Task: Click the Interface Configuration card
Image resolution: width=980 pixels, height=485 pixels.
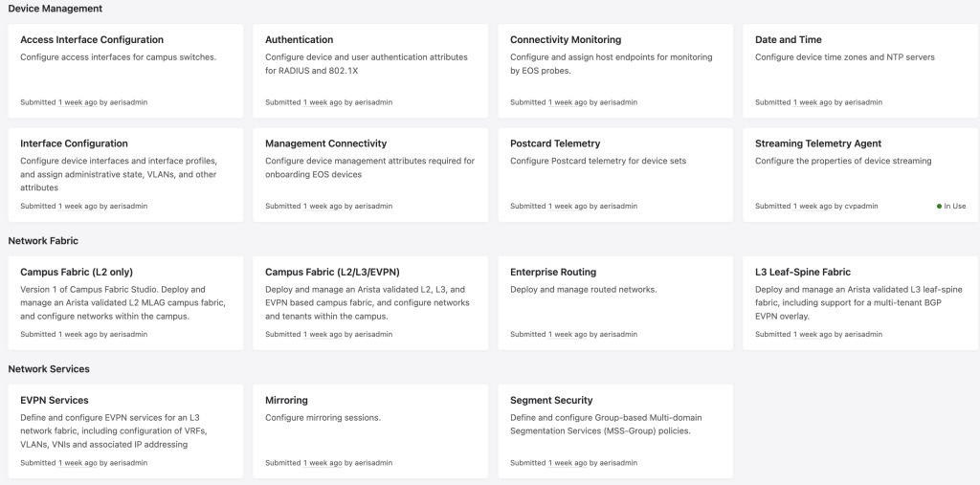Action: click(125, 174)
